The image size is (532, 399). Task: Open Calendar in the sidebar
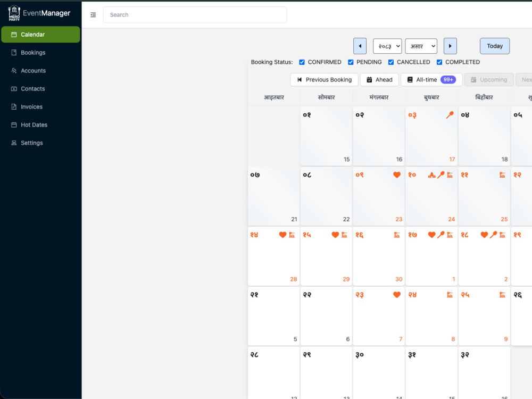click(41, 35)
